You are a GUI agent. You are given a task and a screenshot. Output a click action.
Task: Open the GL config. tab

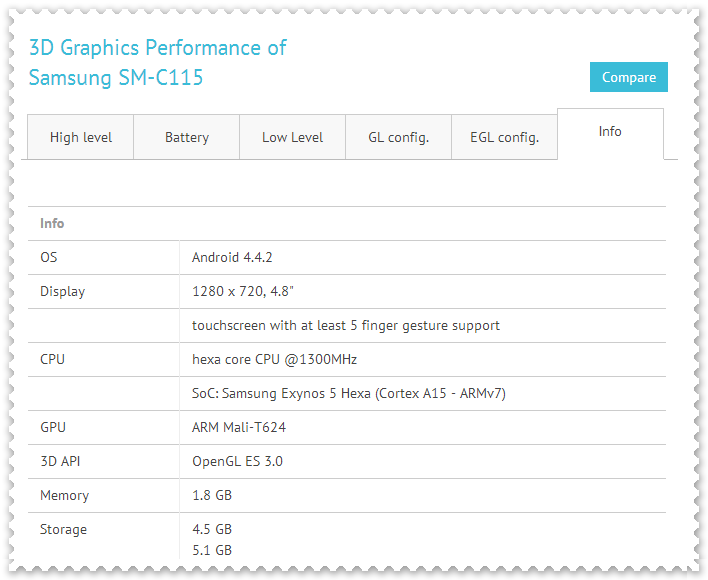pyautogui.click(x=399, y=137)
